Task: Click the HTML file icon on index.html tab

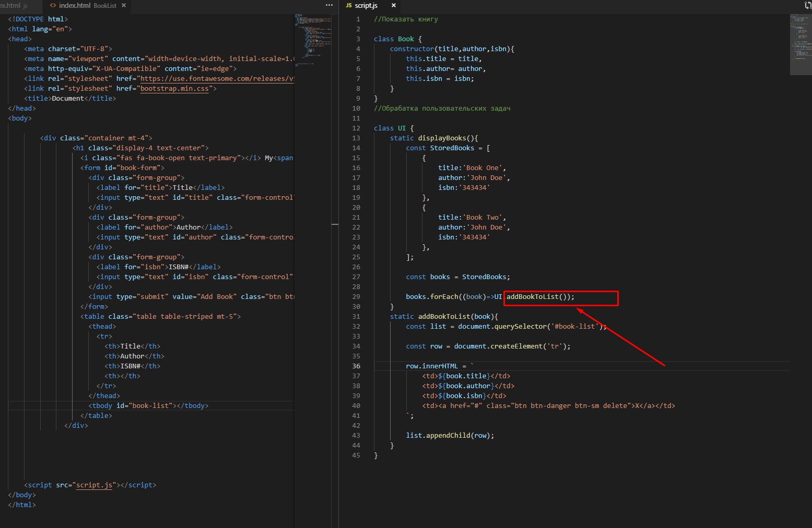Action: coord(53,5)
